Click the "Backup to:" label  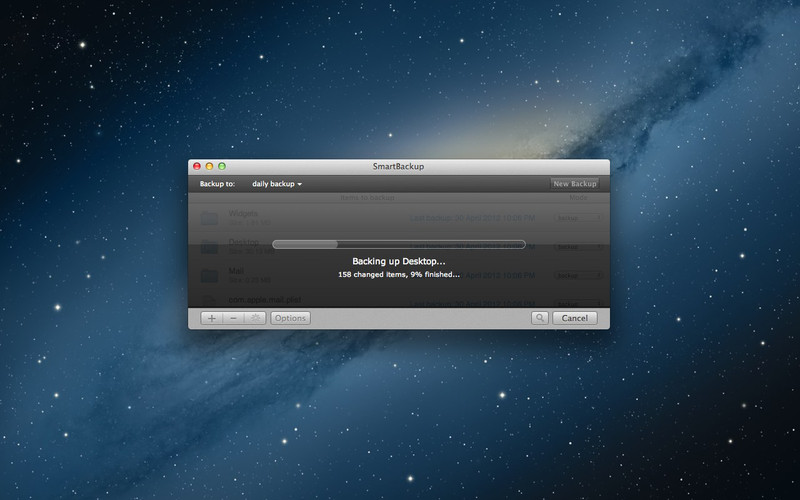[x=217, y=184]
